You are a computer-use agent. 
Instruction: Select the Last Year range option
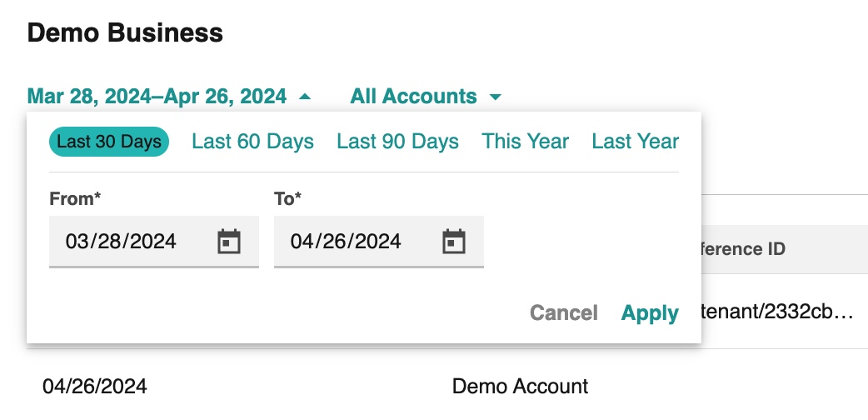coord(635,142)
